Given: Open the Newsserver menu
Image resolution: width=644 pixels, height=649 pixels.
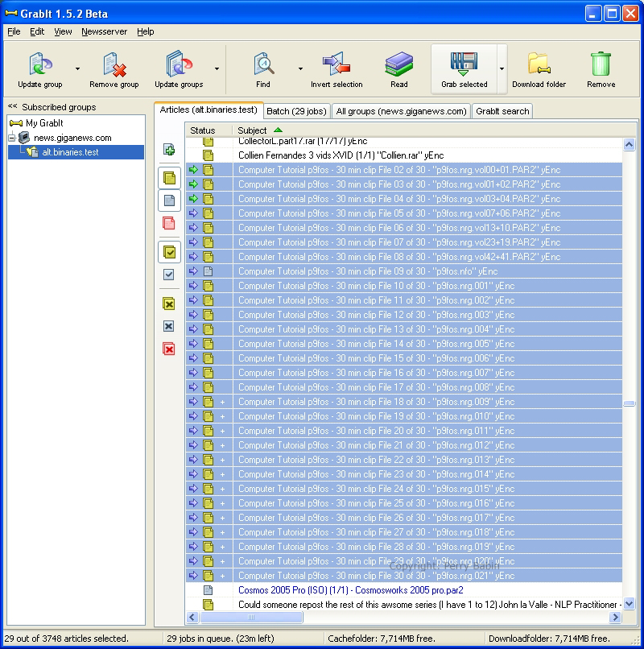Looking at the screenshot, I should pyautogui.click(x=105, y=31).
